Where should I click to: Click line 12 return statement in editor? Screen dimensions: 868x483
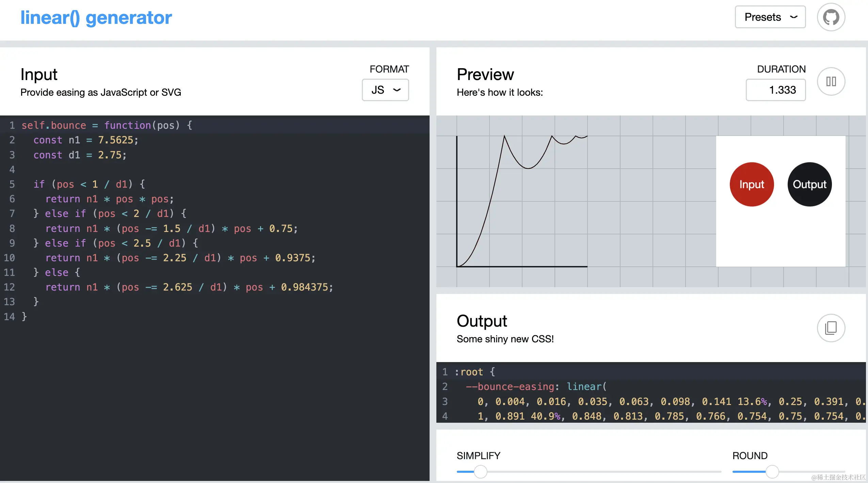pos(189,287)
